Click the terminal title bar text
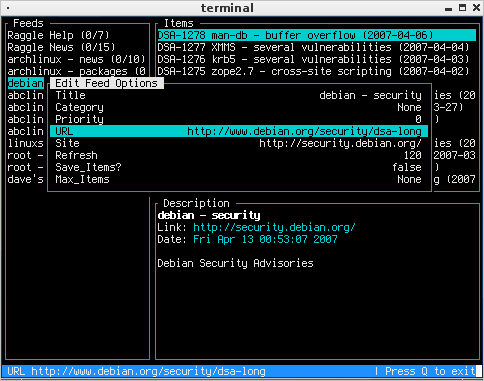Image resolution: width=484 pixels, height=381 pixels. point(227,8)
